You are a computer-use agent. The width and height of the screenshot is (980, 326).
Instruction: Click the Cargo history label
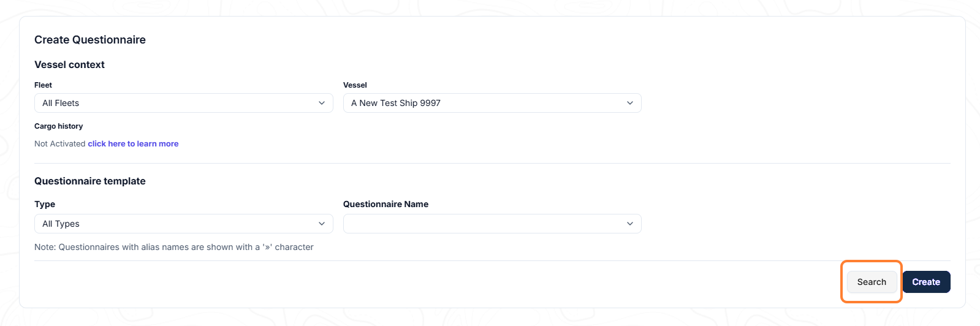58,126
